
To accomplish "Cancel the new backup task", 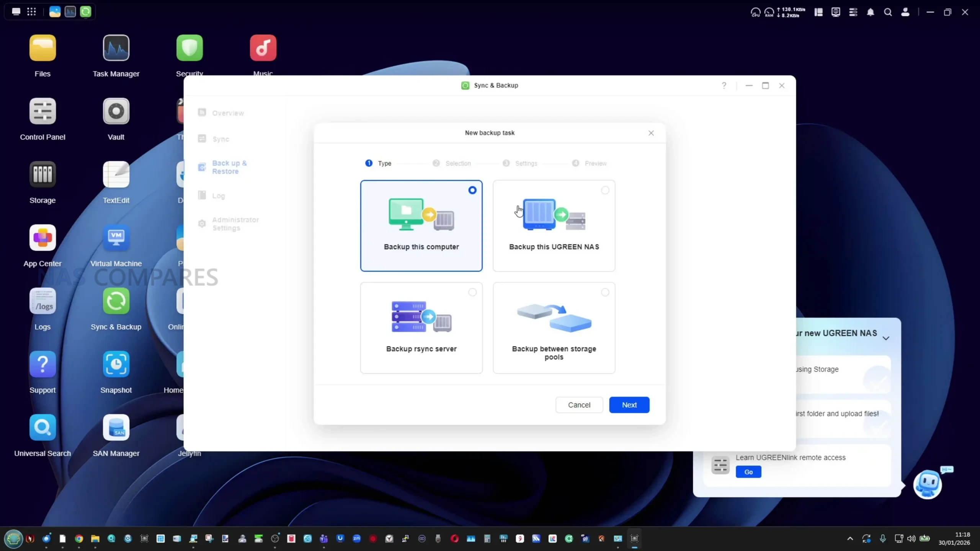I will coord(579,405).
